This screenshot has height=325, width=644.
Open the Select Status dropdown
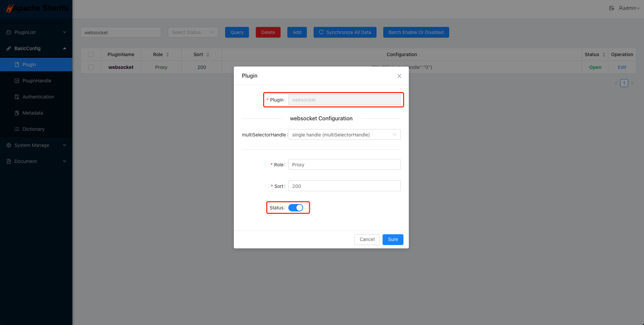(193, 32)
